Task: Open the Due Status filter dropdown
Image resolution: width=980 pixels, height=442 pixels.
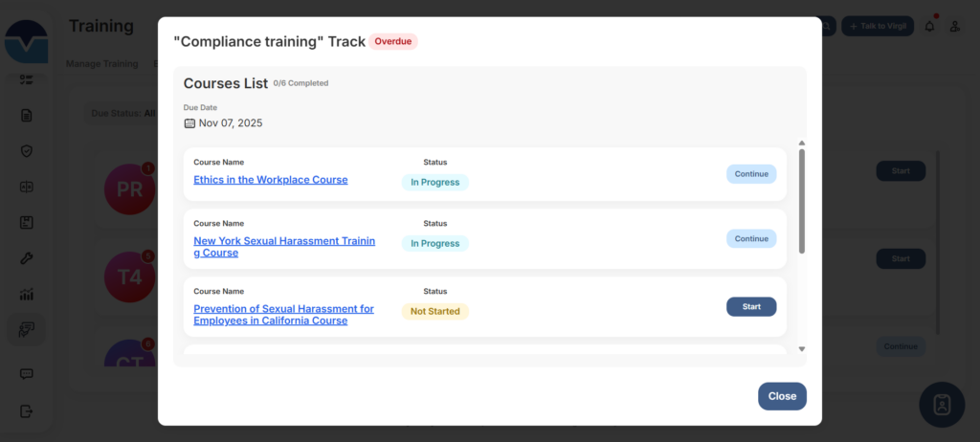Action: click(122, 113)
